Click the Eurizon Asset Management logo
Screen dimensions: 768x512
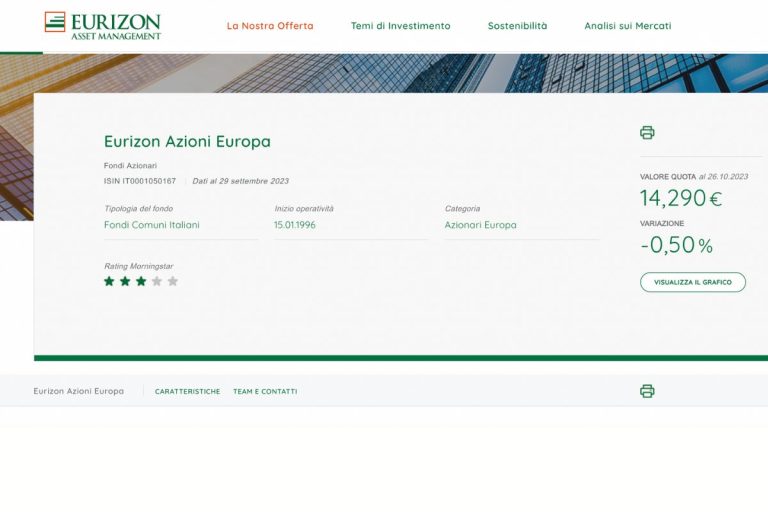[103, 25]
